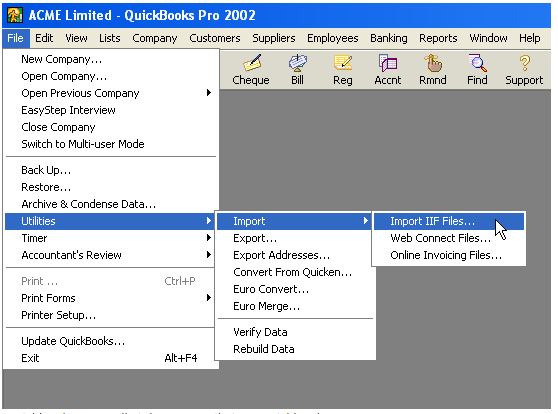Image resolution: width=558 pixels, height=414 pixels.
Task: Click the Cheque toolbar icon
Action: 252,63
